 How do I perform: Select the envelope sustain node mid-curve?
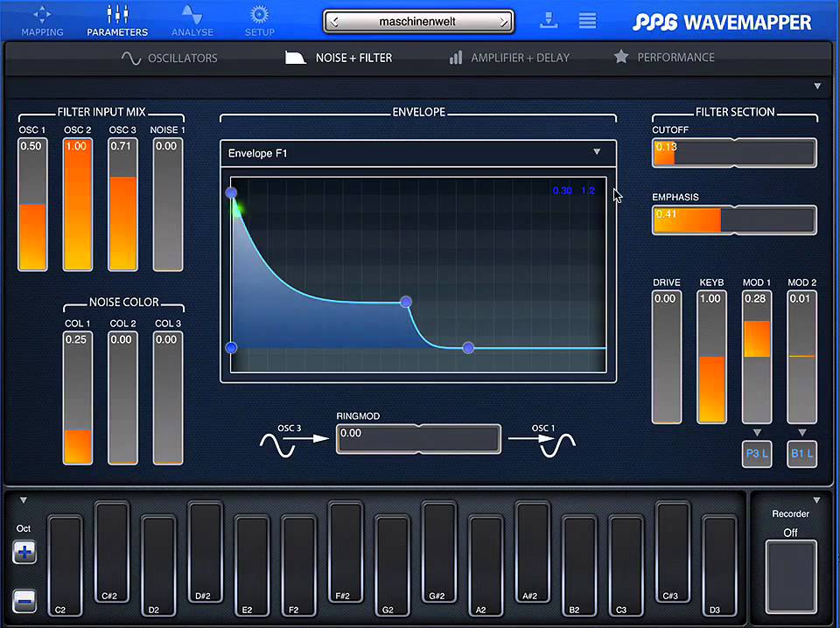[x=406, y=302]
